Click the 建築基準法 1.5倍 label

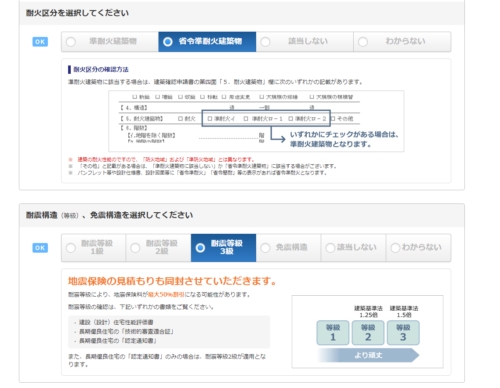point(404,311)
